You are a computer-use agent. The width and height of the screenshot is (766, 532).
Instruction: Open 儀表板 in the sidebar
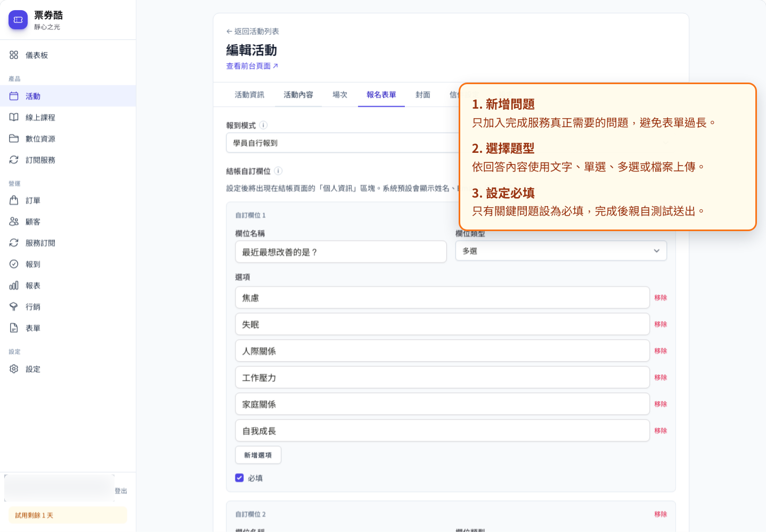click(x=68, y=55)
